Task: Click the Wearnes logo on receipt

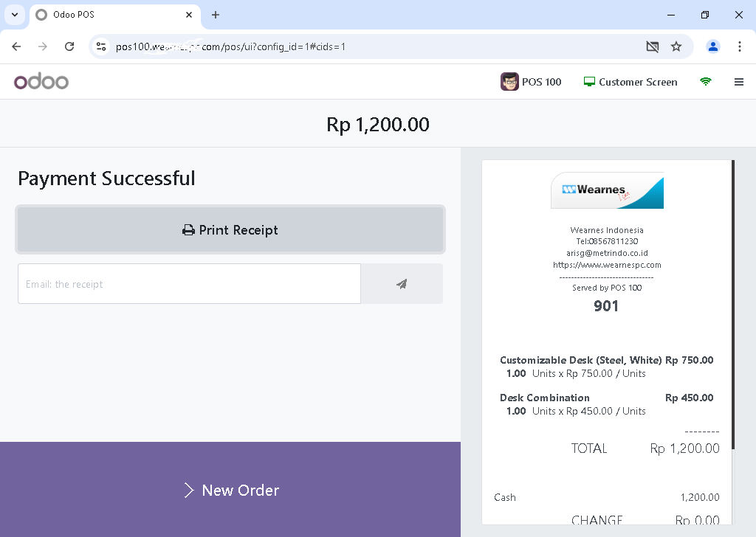Action: 607,190
